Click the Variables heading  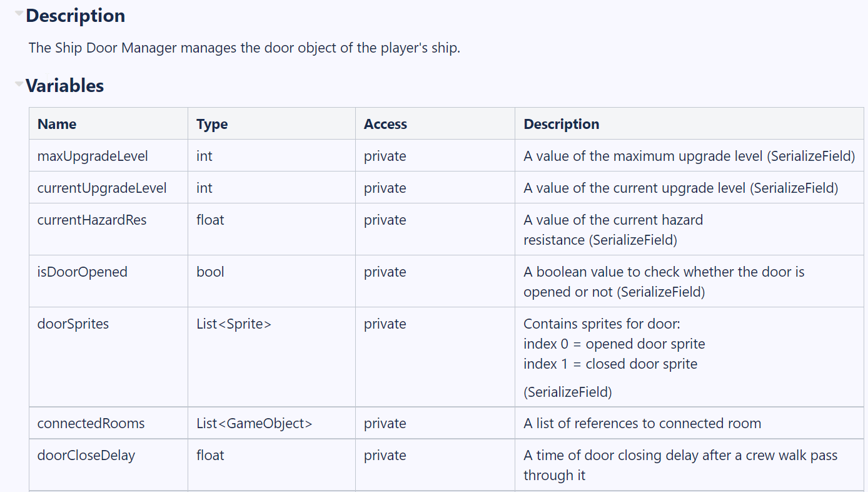click(64, 86)
